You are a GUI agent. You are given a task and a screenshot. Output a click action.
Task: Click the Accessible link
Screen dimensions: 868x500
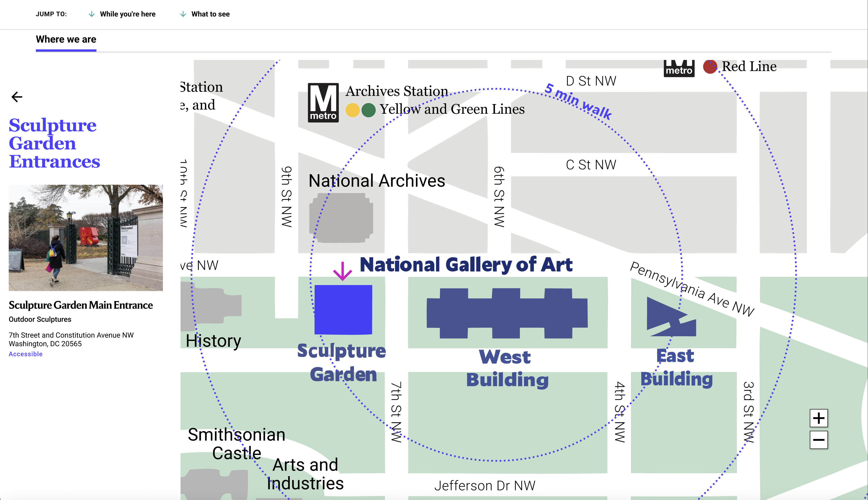25,354
